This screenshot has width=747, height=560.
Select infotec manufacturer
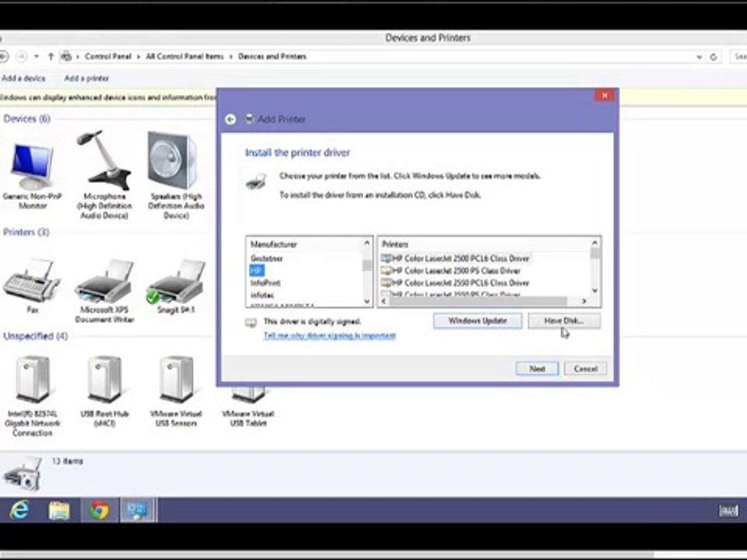pos(262,296)
